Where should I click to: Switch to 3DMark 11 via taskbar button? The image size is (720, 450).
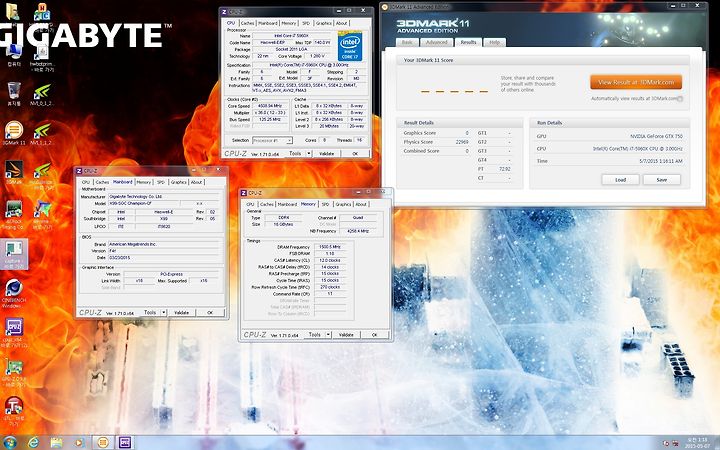click(x=103, y=442)
